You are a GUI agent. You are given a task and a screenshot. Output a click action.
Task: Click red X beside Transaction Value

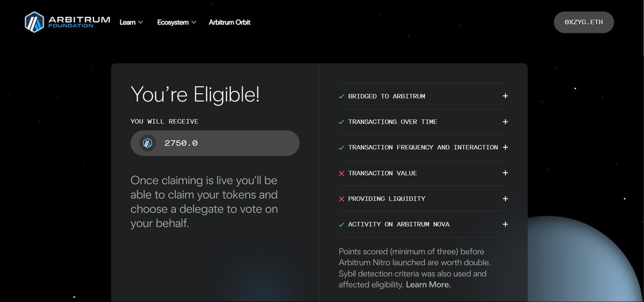pyautogui.click(x=341, y=173)
